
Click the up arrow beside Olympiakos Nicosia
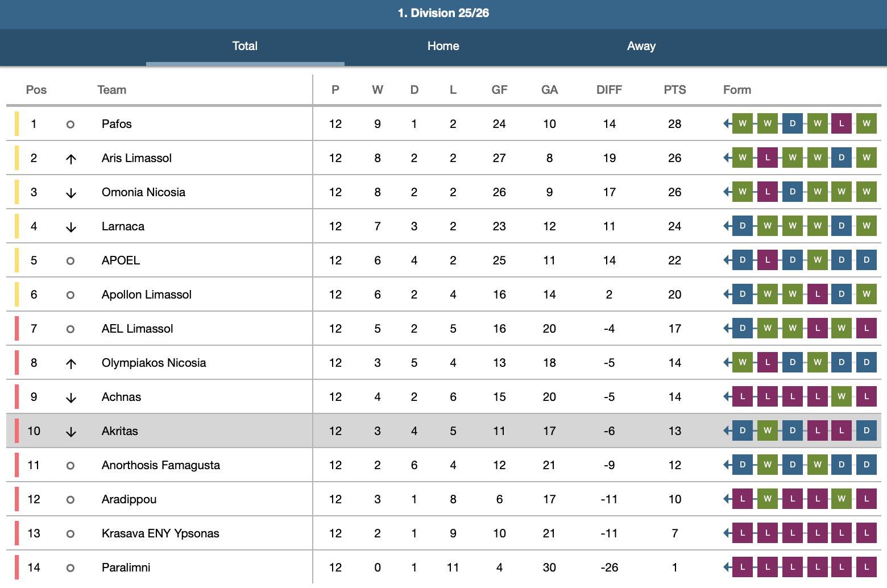tap(71, 363)
